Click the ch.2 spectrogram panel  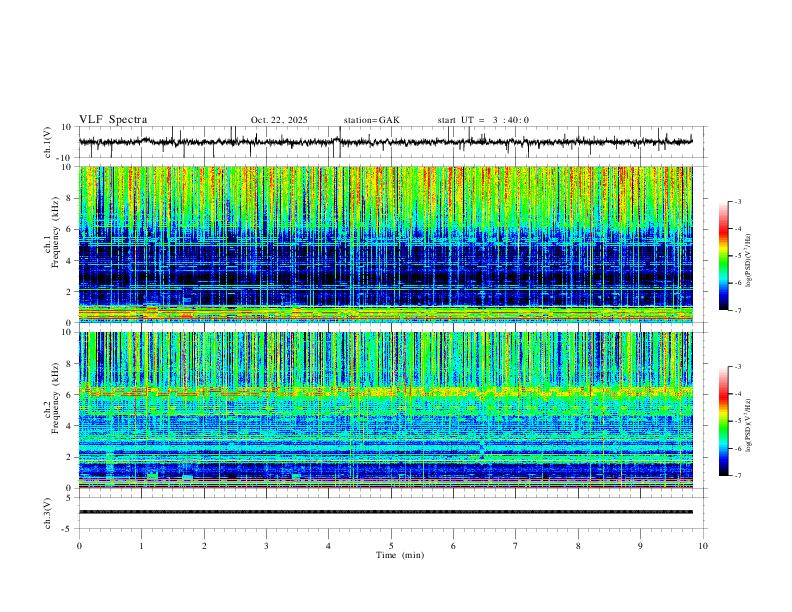(x=385, y=410)
